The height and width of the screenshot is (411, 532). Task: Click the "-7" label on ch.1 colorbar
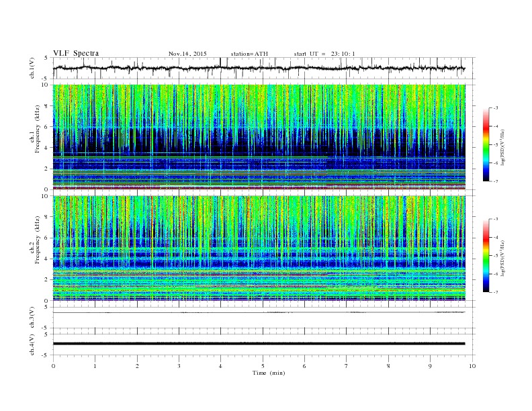click(x=495, y=181)
